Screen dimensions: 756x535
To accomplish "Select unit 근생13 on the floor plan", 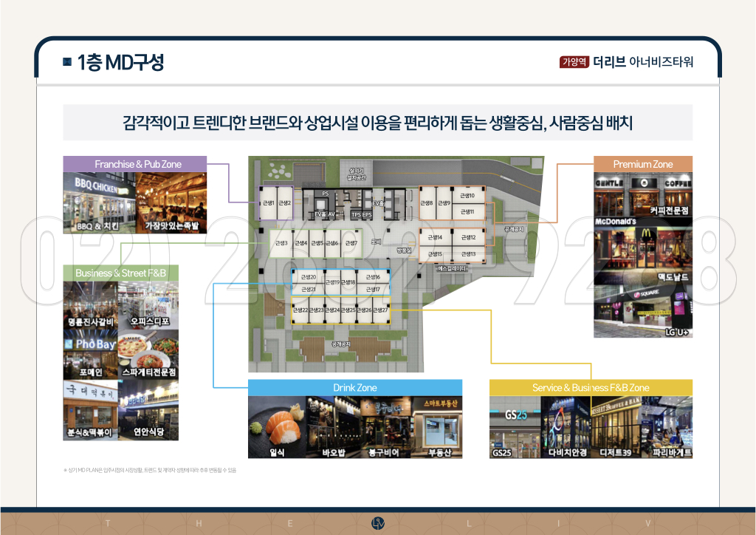I will (469, 253).
